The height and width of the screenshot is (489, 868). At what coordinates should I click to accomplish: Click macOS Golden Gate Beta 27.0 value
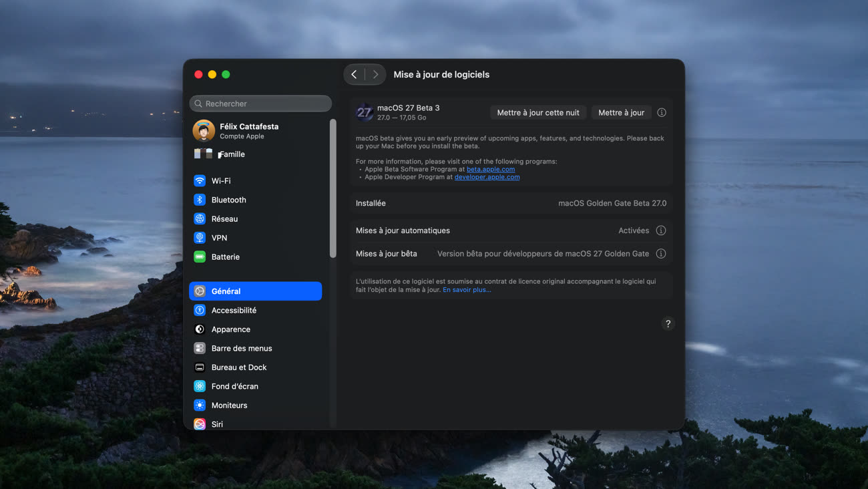click(612, 203)
